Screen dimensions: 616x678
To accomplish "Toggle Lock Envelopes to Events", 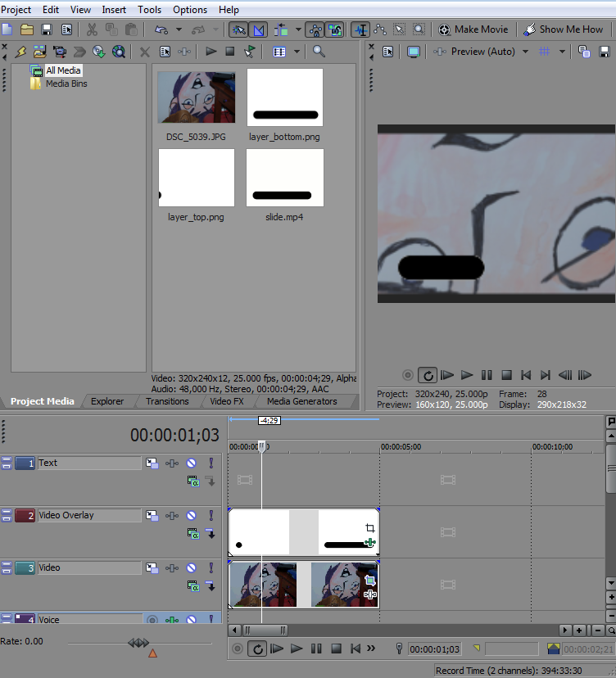I will tap(315, 29).
